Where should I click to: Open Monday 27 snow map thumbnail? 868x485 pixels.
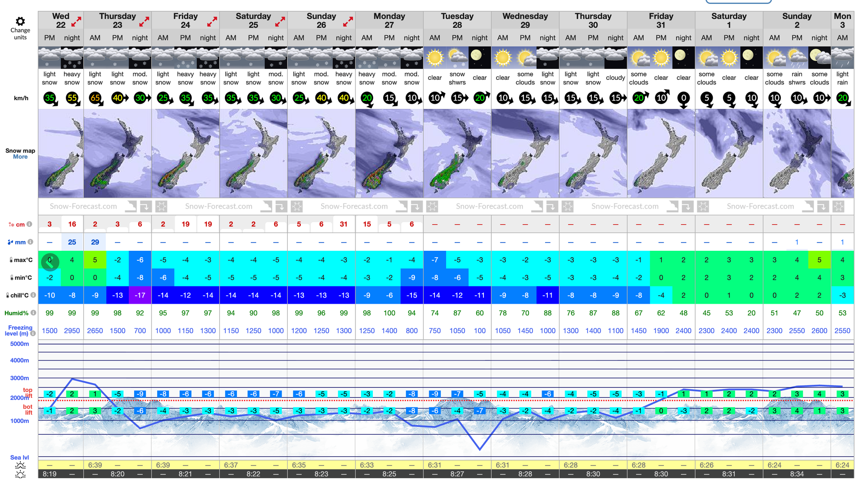(389, 153)
